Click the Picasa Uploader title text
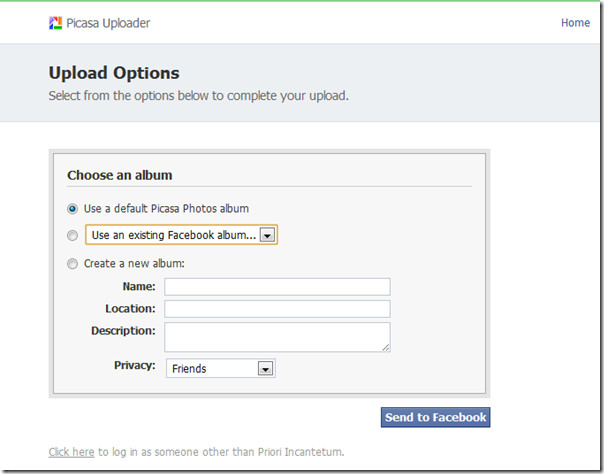The height and width of the screenshot is (474, 604). [x=108, y=23]
